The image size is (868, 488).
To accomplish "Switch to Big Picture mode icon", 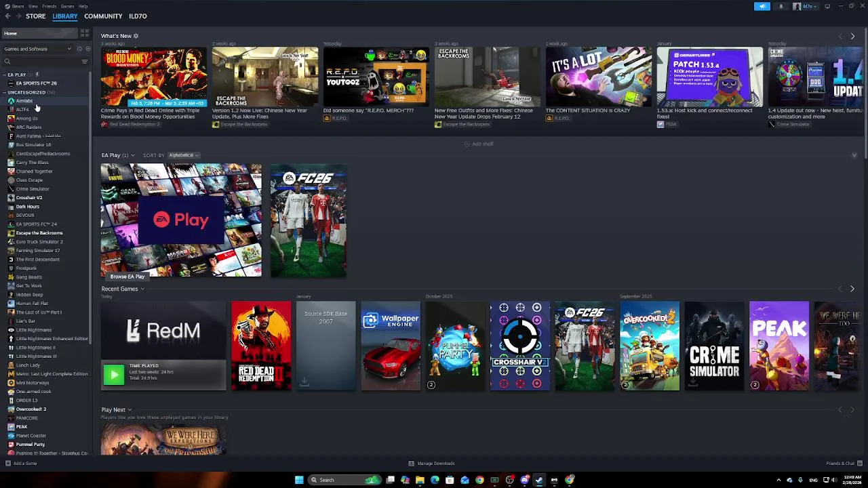I will [827, 6].
